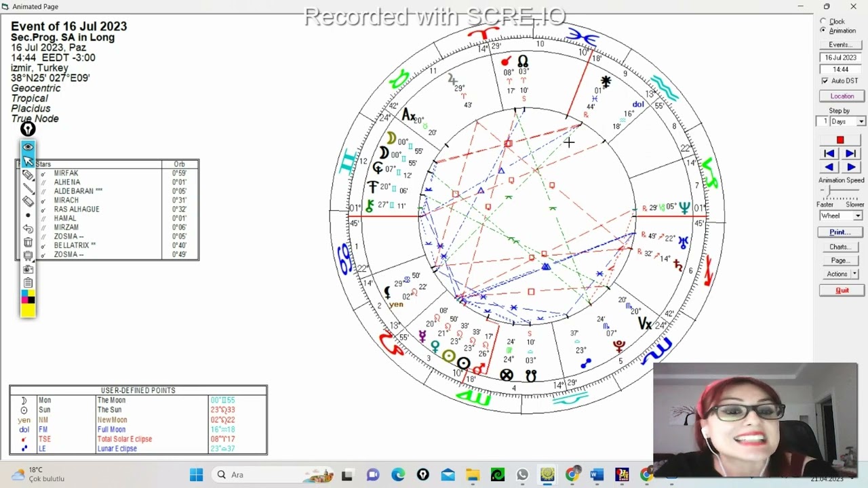
Task: Click the pen nib annotation icon
Action: click(x=28, y=129)
